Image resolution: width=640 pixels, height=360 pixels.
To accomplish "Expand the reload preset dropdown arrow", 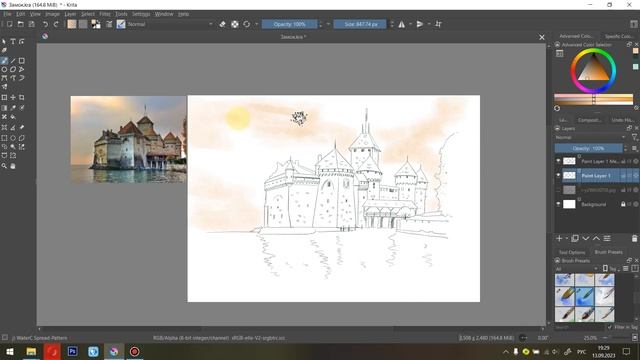I will tap(256, 24).
